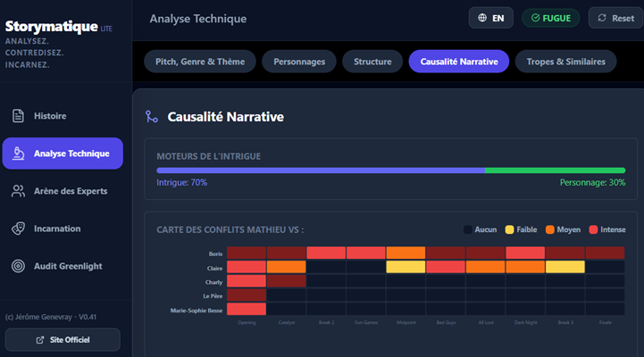Click the FUGUE status button

click(551, 18)
